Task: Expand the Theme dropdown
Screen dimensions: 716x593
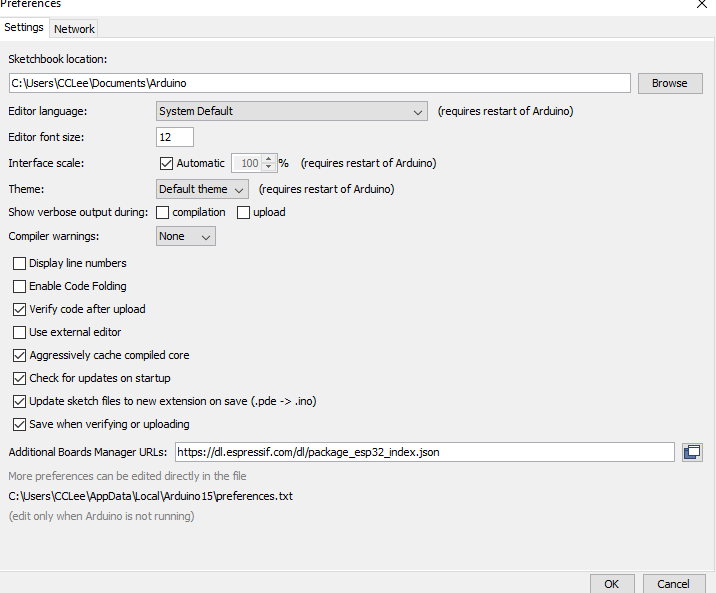Action: tap(202, 189)
